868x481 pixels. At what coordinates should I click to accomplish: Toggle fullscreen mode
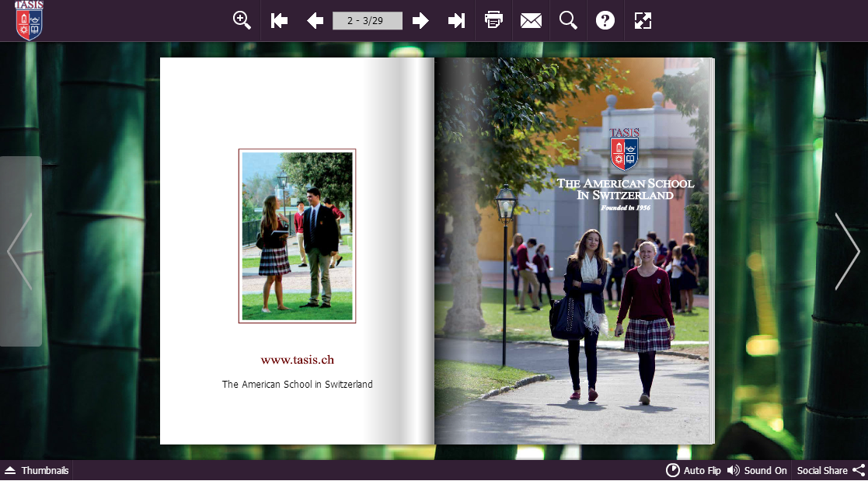pyautogui.click(x=643, y=20)
